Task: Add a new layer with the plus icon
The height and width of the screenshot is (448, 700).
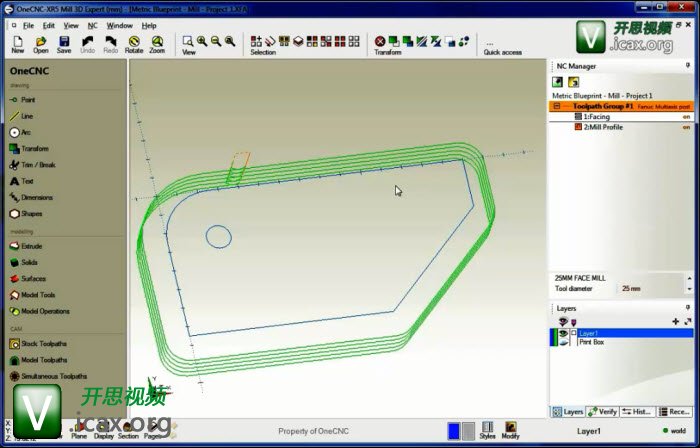Action: click(x=675, y=321)
